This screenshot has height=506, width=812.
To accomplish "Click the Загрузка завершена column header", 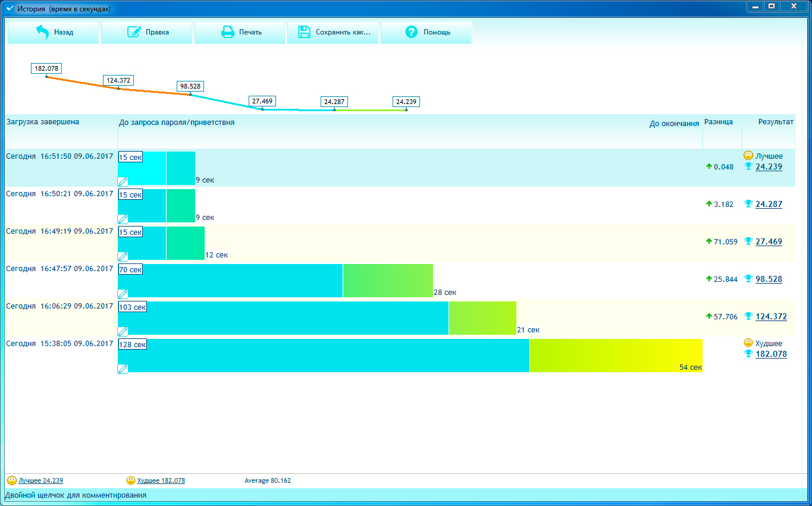I will point(43,122).
